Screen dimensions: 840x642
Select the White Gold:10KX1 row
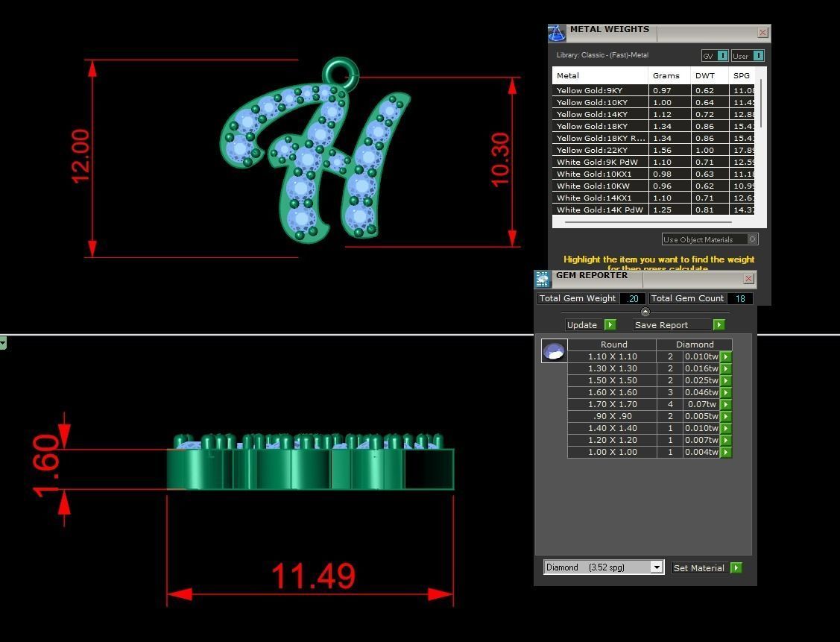coord(653,174)
